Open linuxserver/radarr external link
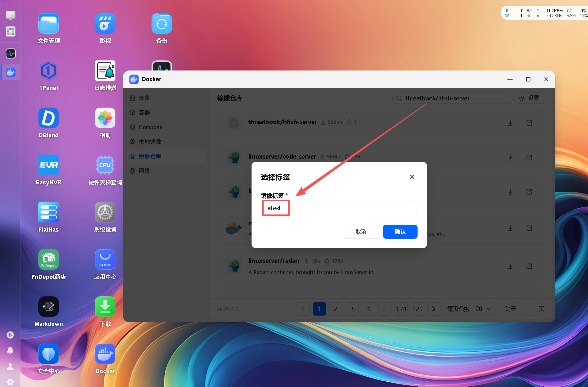588x387 pixels. click(x=529, y=266)
